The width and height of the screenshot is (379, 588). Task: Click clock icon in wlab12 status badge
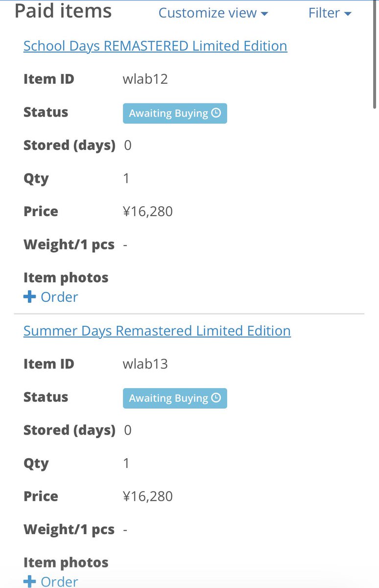216,113
